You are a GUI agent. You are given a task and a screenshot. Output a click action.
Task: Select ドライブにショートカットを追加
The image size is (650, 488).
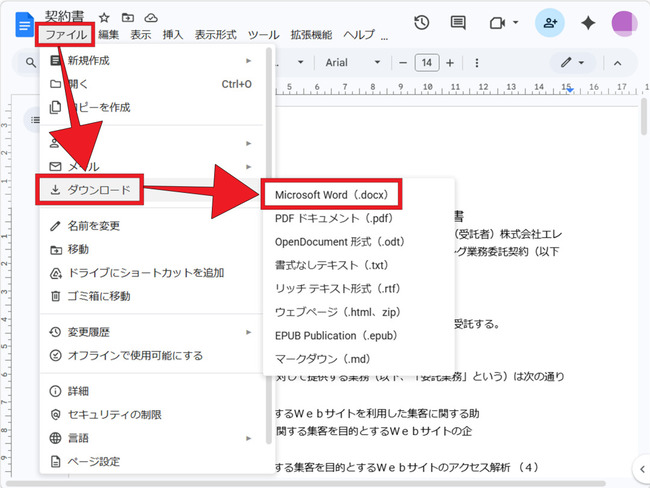152,273
